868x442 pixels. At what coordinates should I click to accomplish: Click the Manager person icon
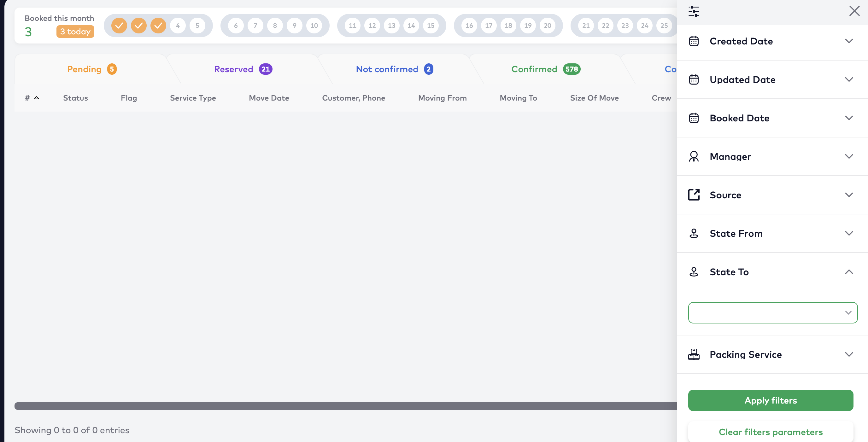click(x=694, y=156)
